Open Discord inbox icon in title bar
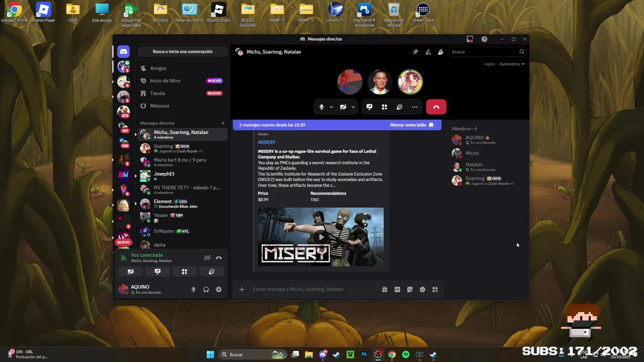The width and height of the screenshot is (644, 362). 470,39
